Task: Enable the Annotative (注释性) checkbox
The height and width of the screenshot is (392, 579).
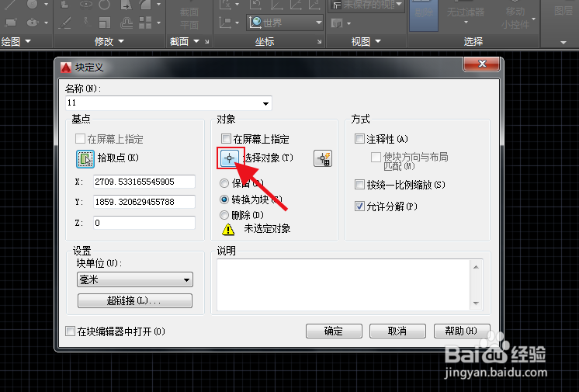Action: coord(359,139)
